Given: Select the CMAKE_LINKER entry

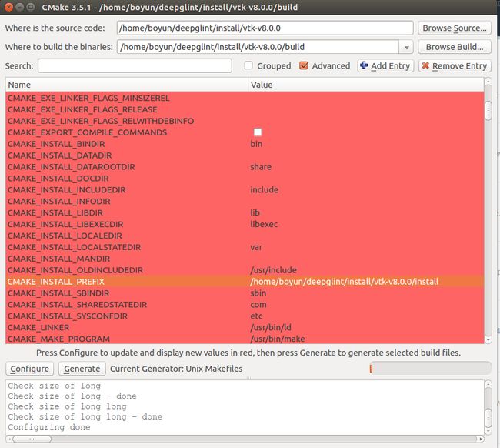Looking at the screenshot, I should (x=38, y=328).
